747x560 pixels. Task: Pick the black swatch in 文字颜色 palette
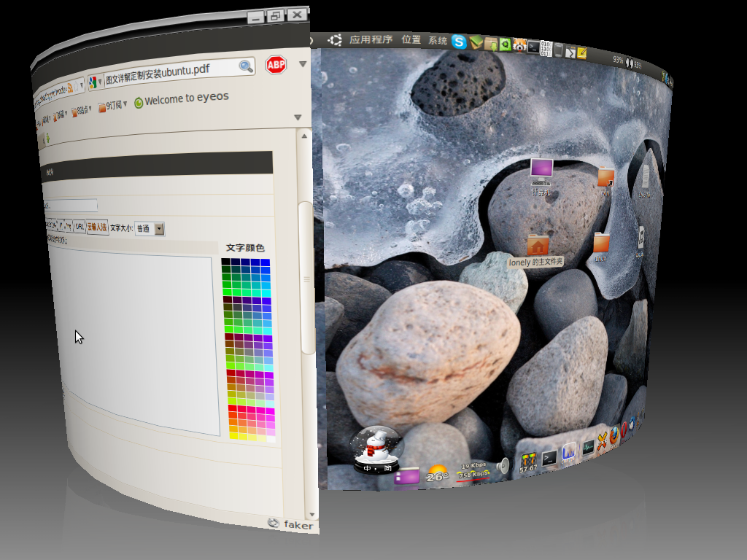(226, 262)
